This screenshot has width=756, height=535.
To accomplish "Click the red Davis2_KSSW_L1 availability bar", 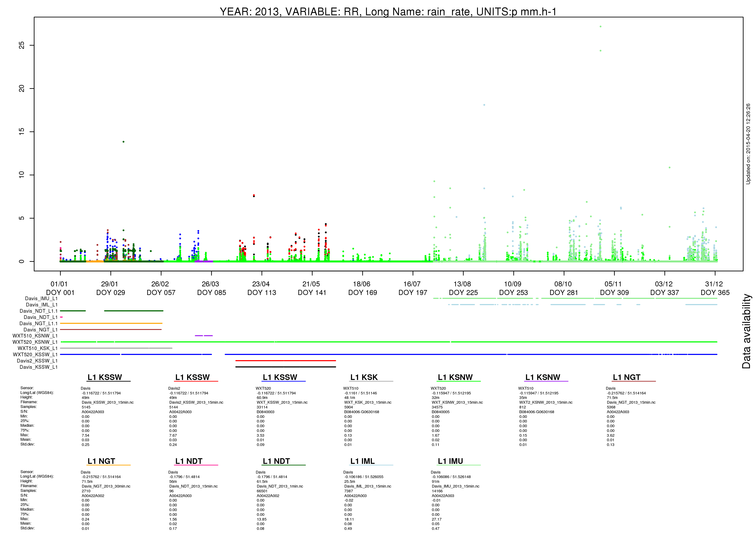I will click(286, 361).
